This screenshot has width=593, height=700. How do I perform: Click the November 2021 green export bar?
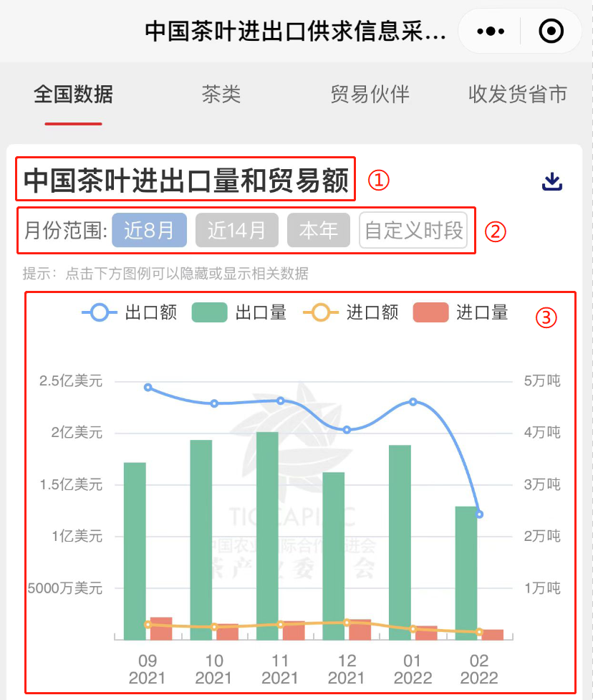(267, 537)
